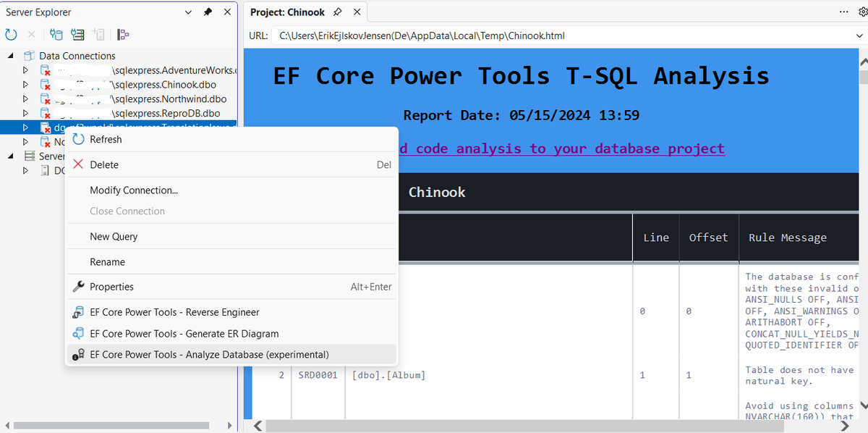Expand the AdventureWorks connection

tap(26, 70)
